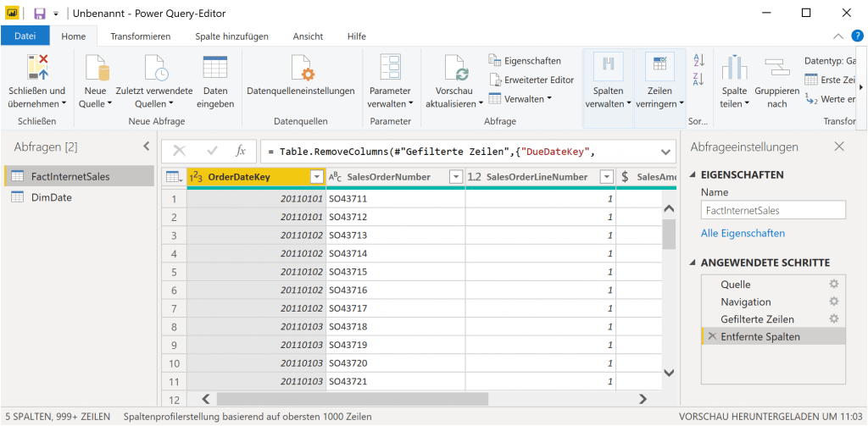Sort descending with Z-A icon
This screenshot has width=868, height=426.
pyautogui.click(x=698, y=80)
